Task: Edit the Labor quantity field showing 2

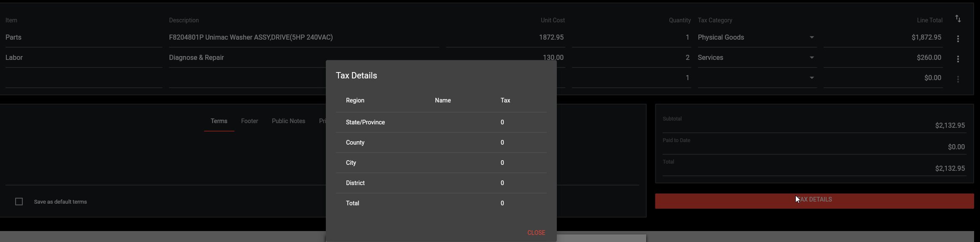Action: (x=631, y=58)
